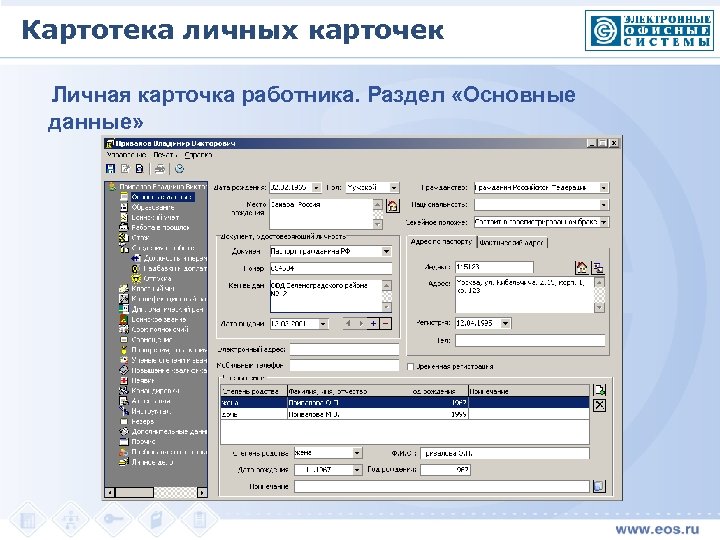
Task: Open the Пол dropdown
Action: 394,187
